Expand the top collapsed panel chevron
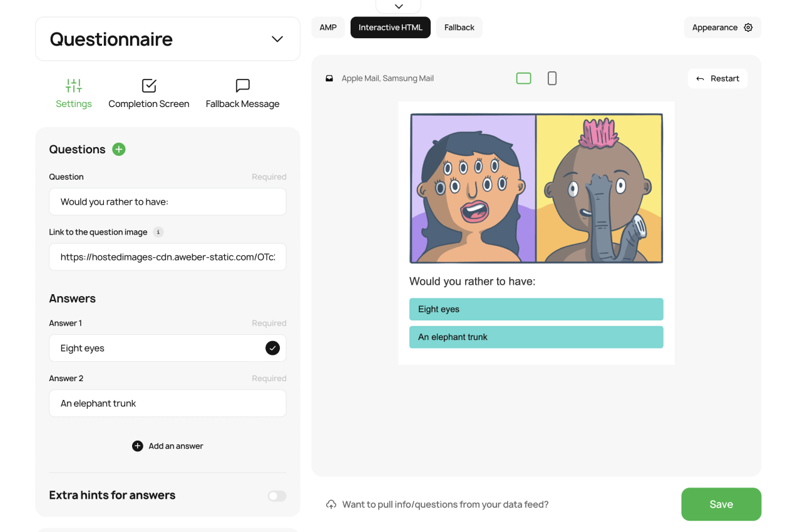This screenshot has height=532, width=795. [x=399, y=6]
